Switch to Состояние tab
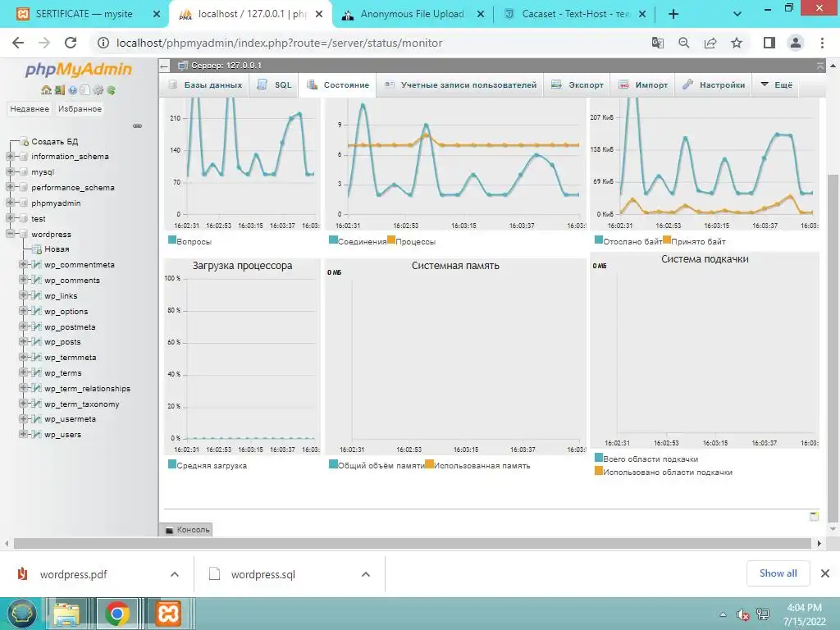 (338, 84)
